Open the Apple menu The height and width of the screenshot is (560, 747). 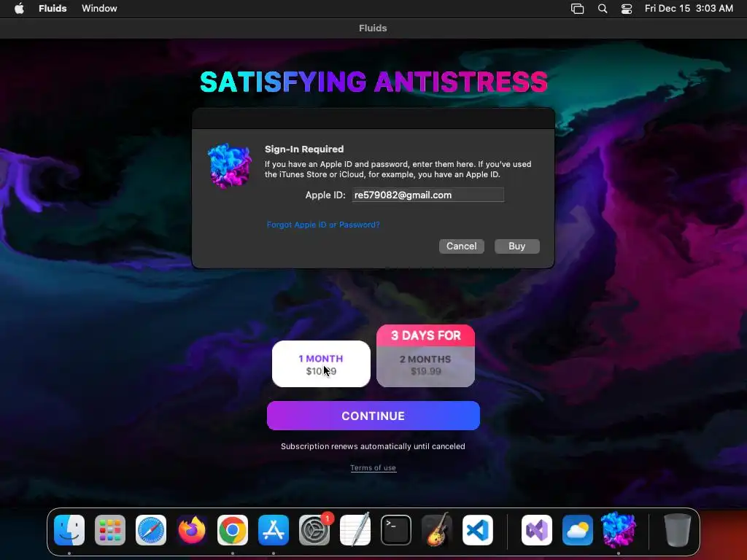pyautogui.click(x=19, y=8)
